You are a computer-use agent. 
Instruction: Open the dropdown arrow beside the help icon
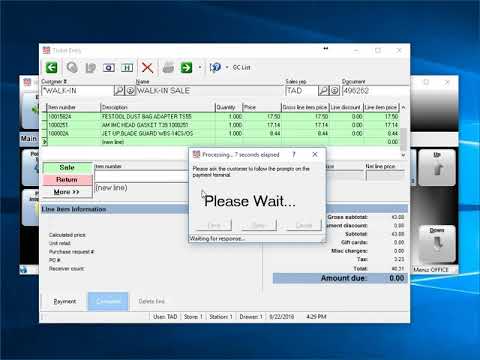(227, 68)
